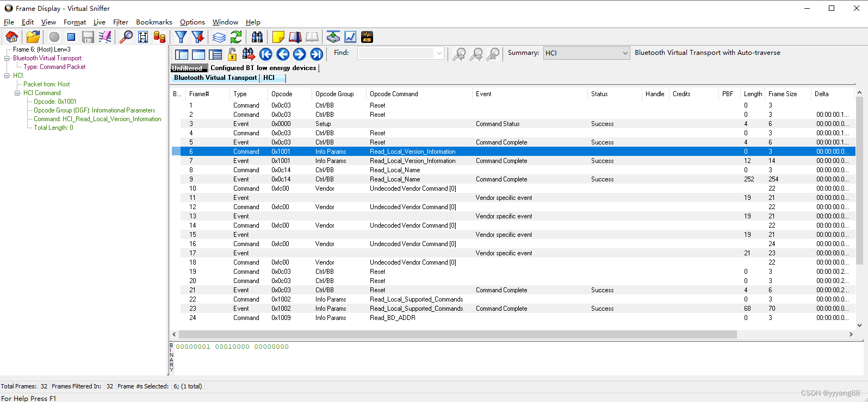Click the H-shaped display options icon
The width and height of the screenshot is (868, 402).
[x=143, y=37]
